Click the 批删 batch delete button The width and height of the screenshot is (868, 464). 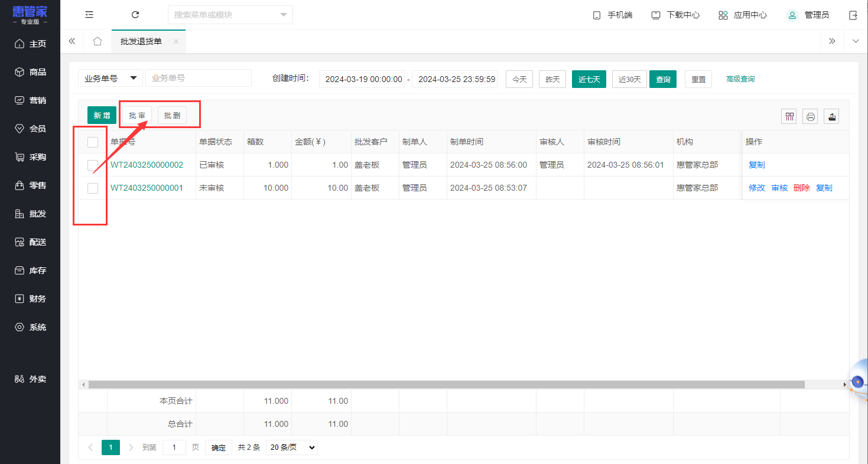pos(173,116)
